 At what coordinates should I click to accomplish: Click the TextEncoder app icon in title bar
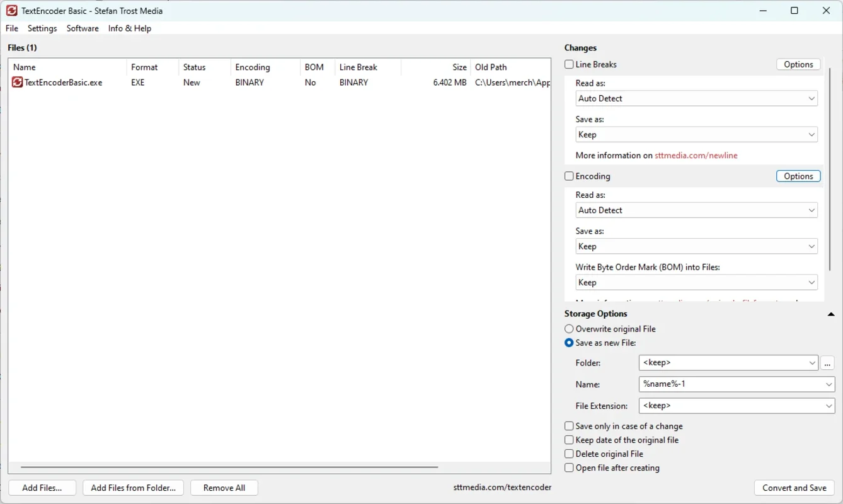tap(11, 11)
